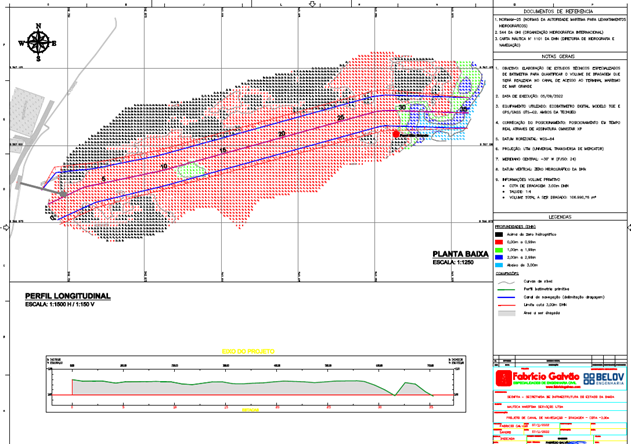Click the NOTAS GERAIS section header
The height and width of the screenshot is (444, 631).
tap(560, 59)
